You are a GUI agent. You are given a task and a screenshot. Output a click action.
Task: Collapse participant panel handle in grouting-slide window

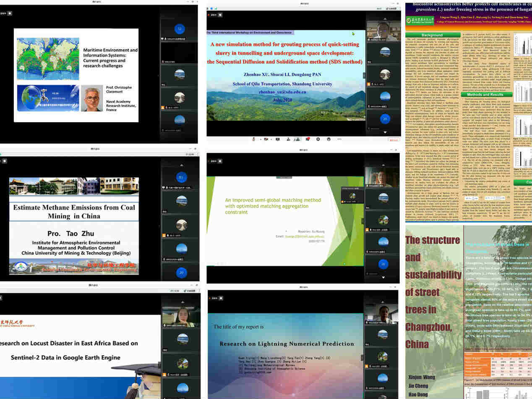click(363, 76)
